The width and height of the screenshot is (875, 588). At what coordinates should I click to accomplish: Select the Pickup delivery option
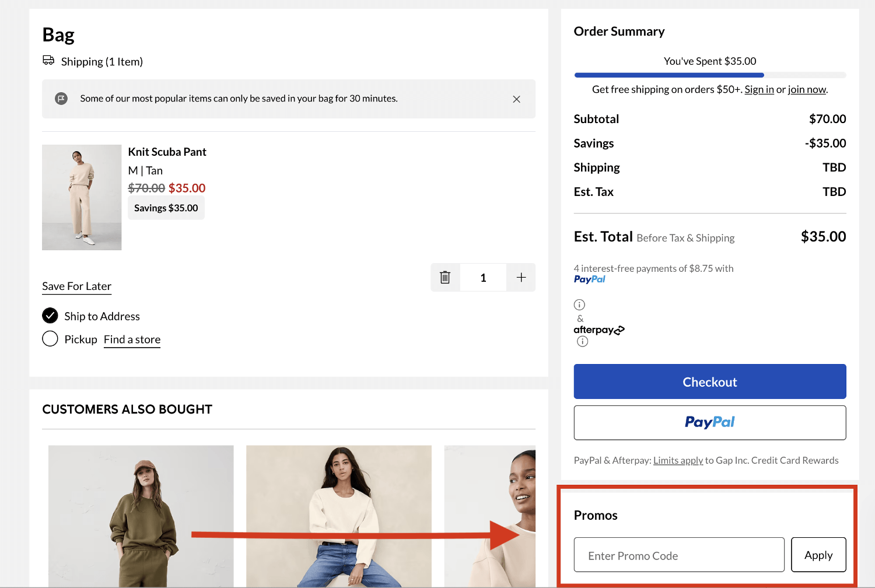point(50,338)
